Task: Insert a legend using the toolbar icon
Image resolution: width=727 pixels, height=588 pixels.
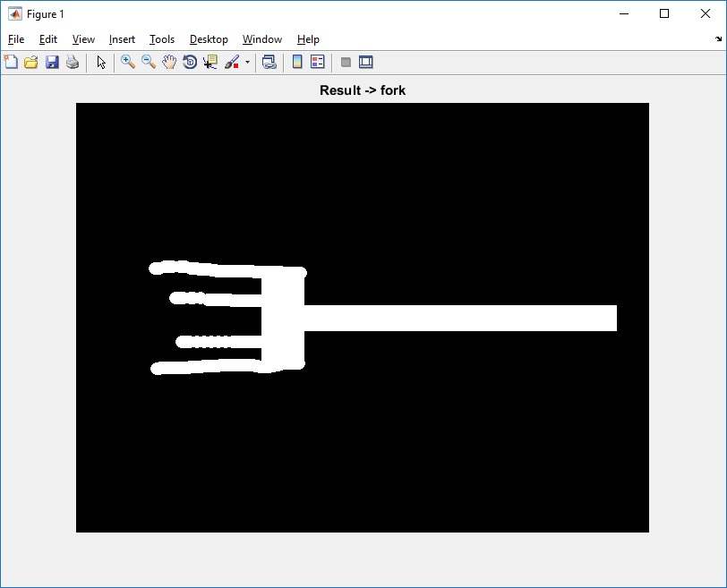Action: click(x=317, y=63)
